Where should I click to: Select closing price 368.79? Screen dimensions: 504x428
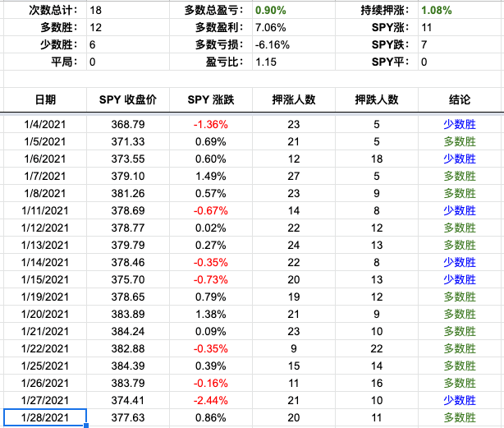128,124
